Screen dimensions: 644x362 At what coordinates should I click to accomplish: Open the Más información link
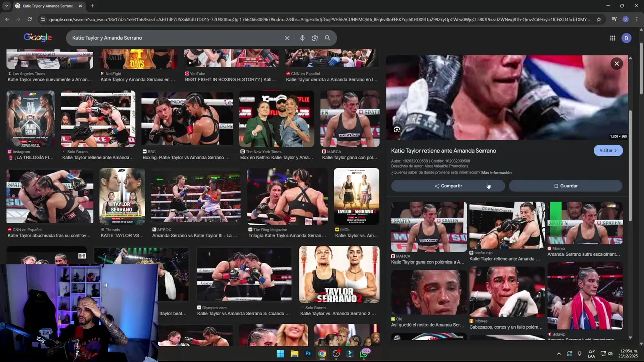coord(497,173)
